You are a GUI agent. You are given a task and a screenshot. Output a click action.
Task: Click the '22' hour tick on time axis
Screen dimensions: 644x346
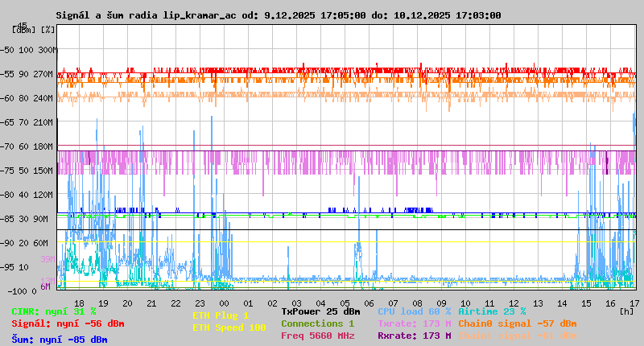coord(175,303)
